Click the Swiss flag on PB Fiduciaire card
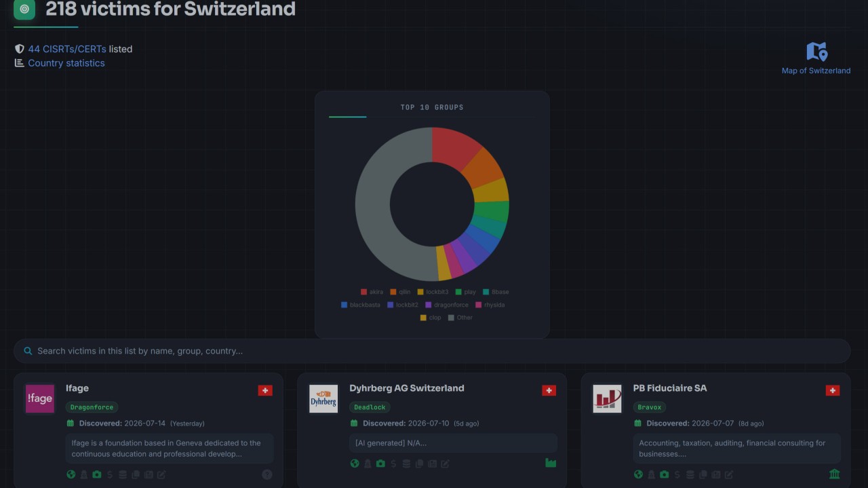Screen dimensions: 868x488 (833, 390)
